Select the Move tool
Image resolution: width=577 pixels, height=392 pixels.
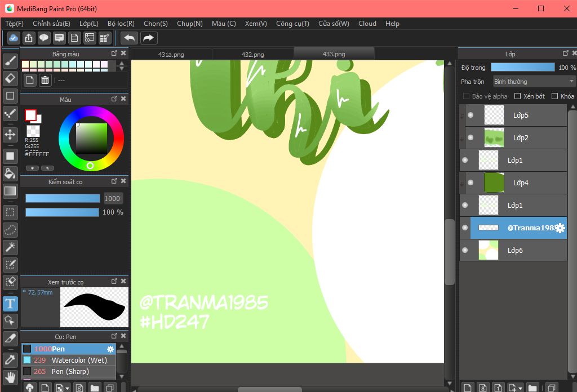pyautogui.click(x=10, y=135)
